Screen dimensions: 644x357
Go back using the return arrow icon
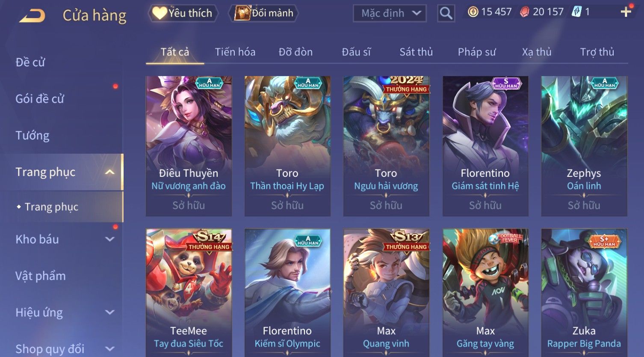pyautogui.click(x=32, y=16)
